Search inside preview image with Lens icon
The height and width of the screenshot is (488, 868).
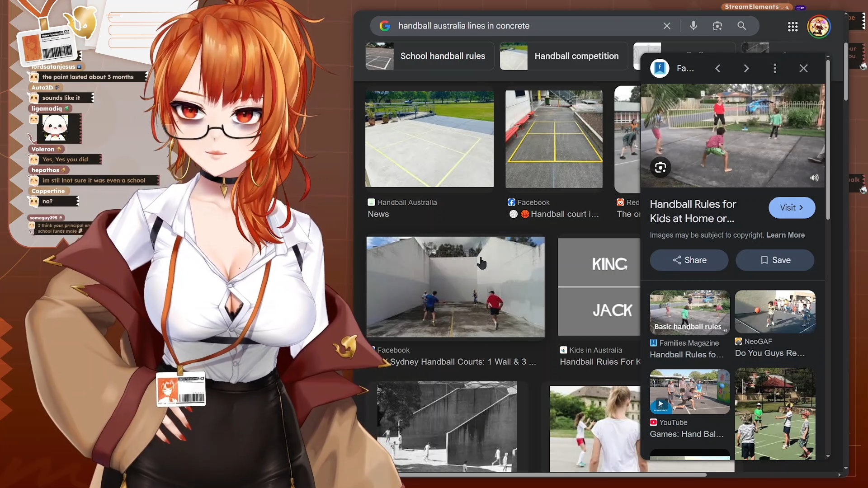coord(660,168)
